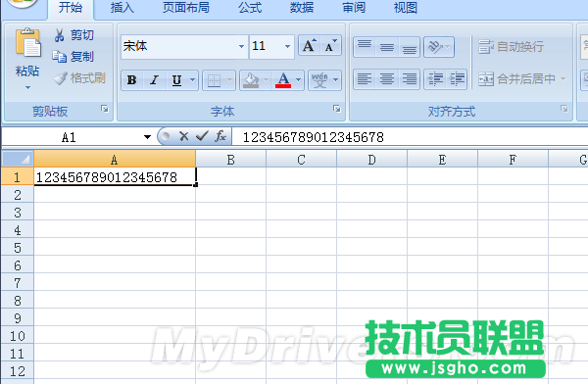The width and height of the screenshot is (588, 384).
Task: Switch to the 审阅 tab
Action: (354, 8)
